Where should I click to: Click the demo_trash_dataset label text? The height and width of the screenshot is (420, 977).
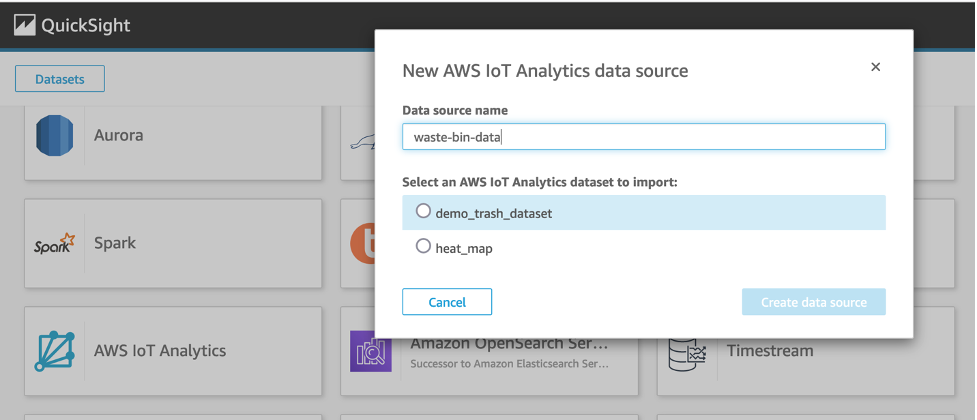click(494, 213)
